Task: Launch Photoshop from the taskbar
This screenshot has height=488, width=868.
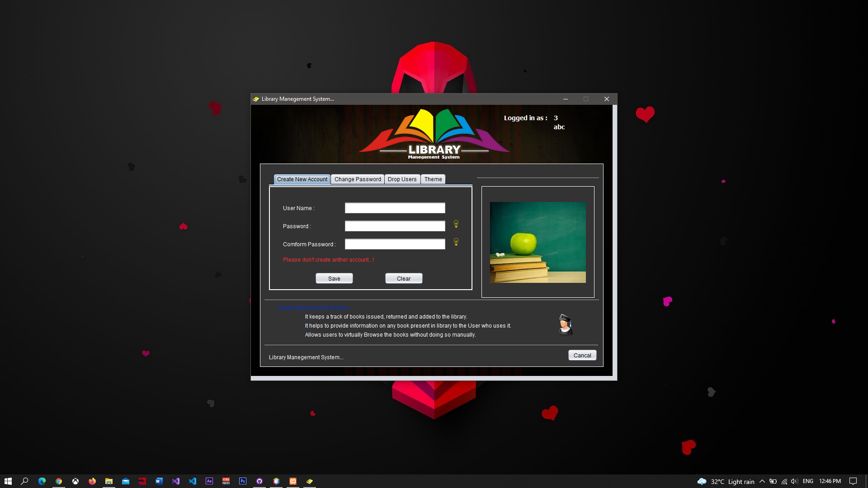Action: pos(243,481)
